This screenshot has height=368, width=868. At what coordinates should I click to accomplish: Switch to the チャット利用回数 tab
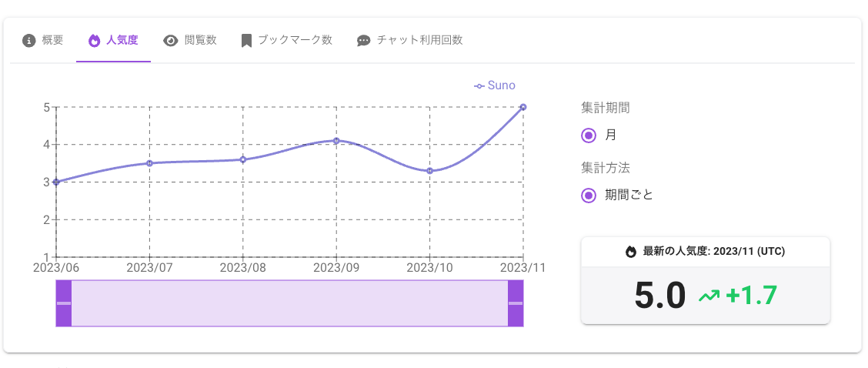pyautogui.click(x=419, y=40)
